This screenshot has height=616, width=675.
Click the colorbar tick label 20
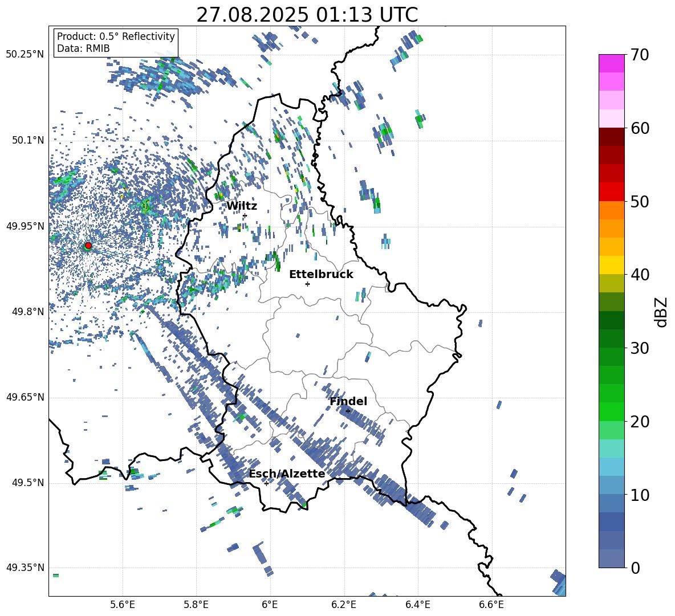pyautogui.click(x=640, y=422)
